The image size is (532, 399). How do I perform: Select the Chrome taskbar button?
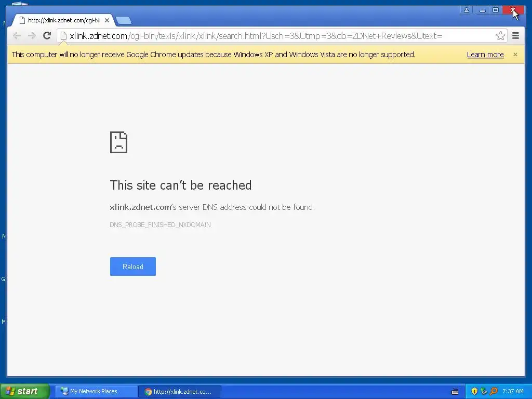(x=180, y=392)
